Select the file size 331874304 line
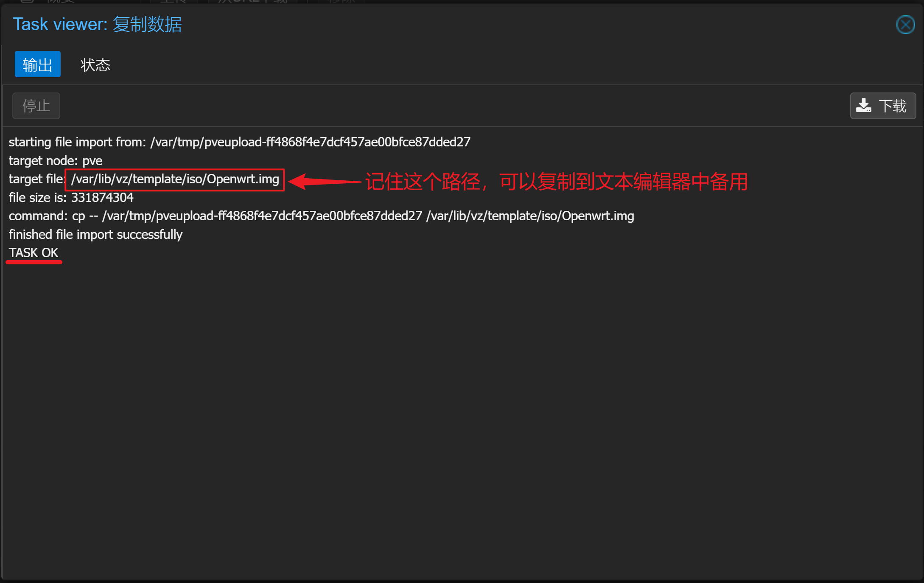 [x=71, y=198]
